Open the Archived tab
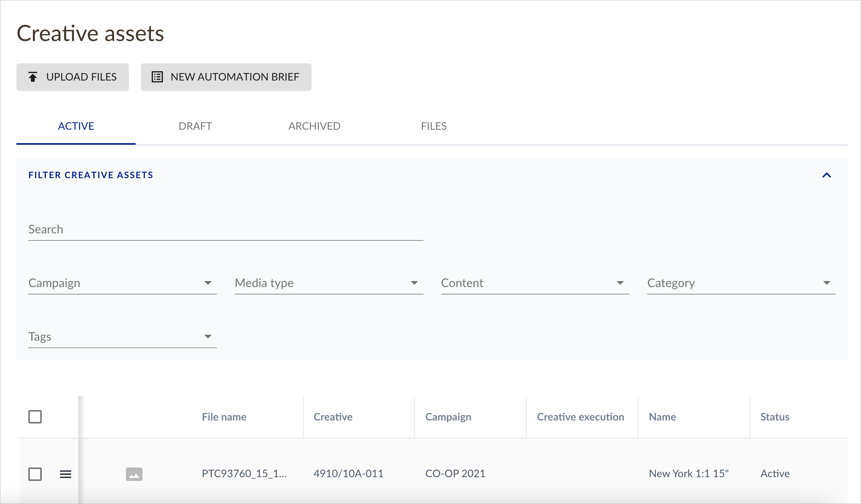Image resolution: width=861 pixels, height=504 pixels. point(315,126)
